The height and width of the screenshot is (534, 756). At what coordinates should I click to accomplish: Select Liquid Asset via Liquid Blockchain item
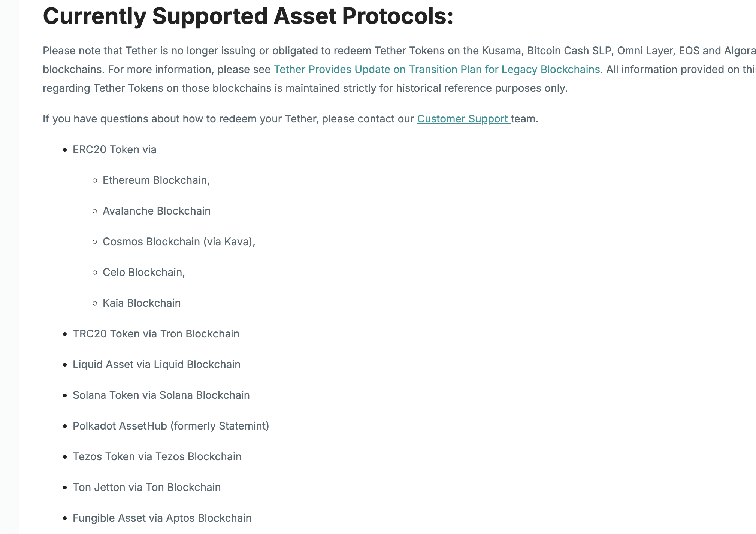tap(156, 365)
